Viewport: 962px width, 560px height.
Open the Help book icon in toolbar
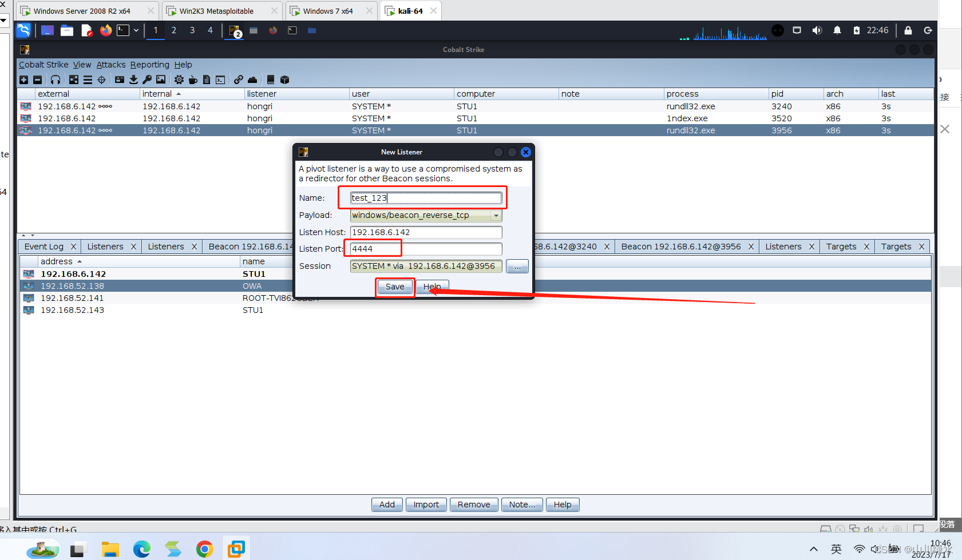(x=271, y=80)
